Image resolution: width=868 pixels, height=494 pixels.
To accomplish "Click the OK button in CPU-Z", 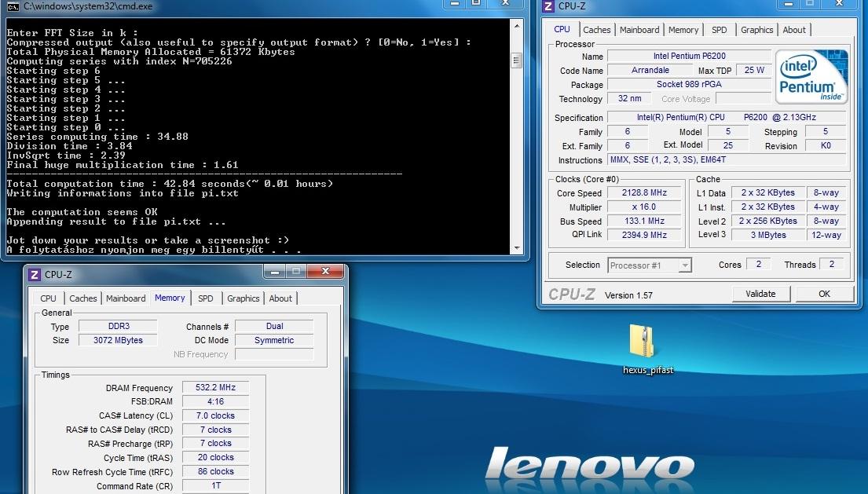I will (824, 294).
